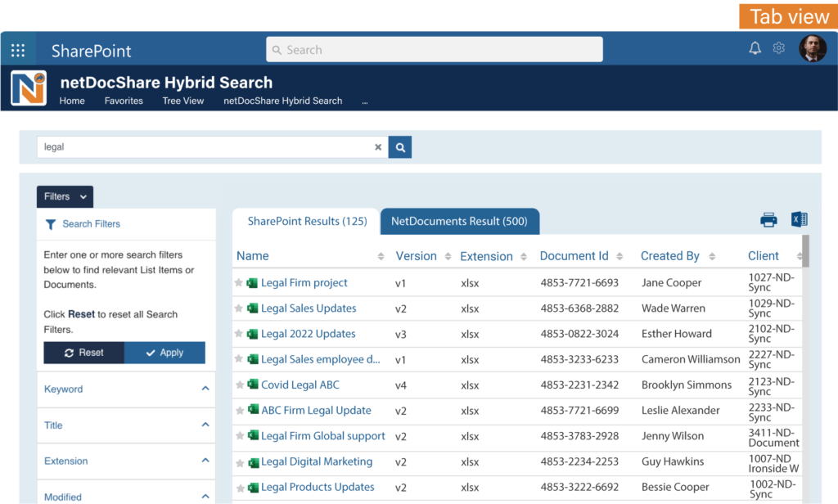
Task: Open the navigation overflow ellipsis
Action: click(x=365, y=101)
